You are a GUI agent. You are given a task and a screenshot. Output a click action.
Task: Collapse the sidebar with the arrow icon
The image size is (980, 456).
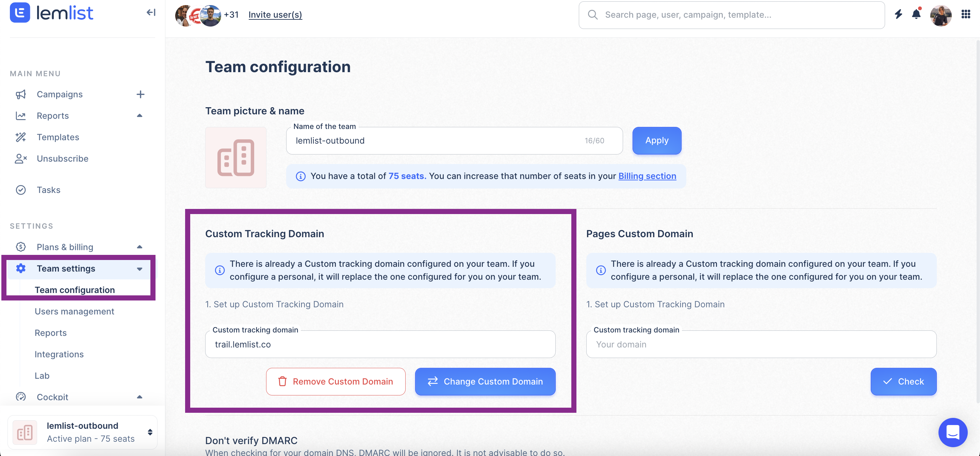pos(151,13)
